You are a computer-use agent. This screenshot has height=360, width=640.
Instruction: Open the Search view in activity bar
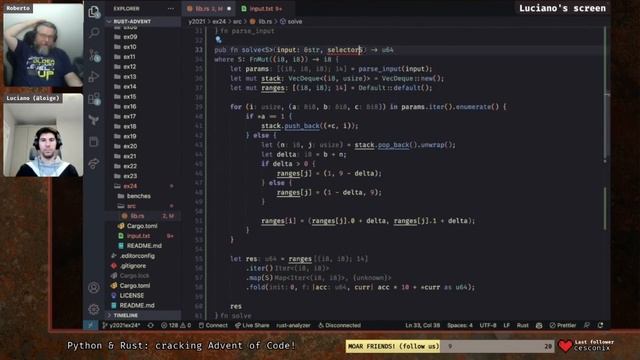click(94, 33)
